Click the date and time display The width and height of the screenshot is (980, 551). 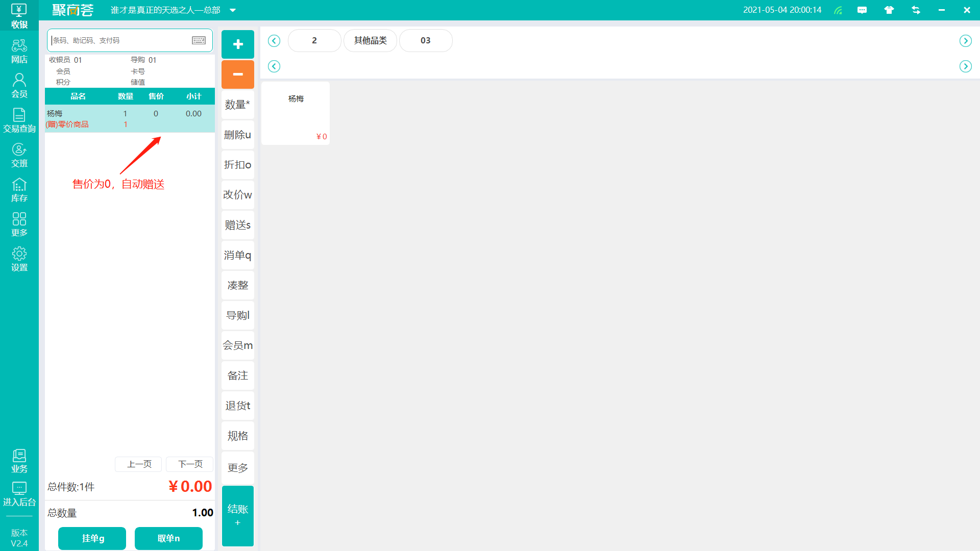click(x=782, y=10)
